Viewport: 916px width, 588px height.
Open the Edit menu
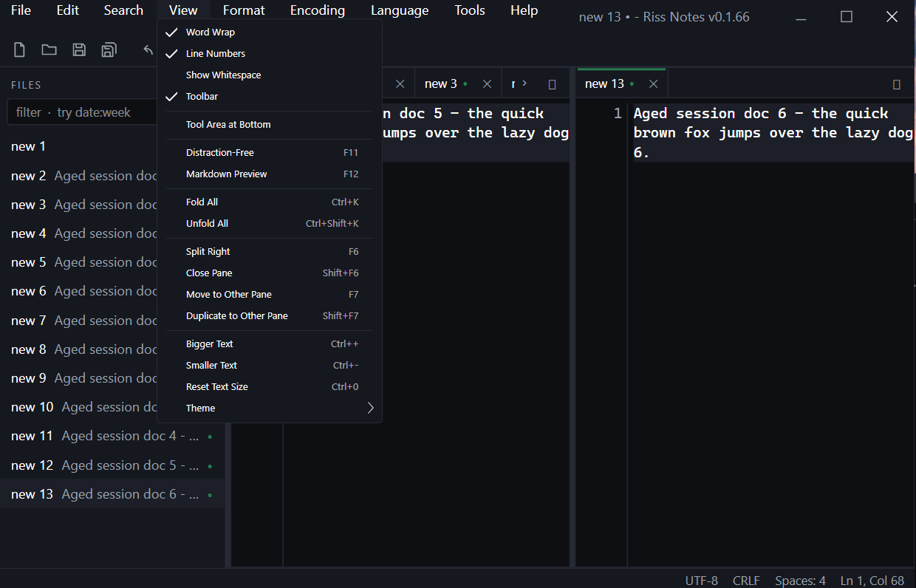(68, 10)
